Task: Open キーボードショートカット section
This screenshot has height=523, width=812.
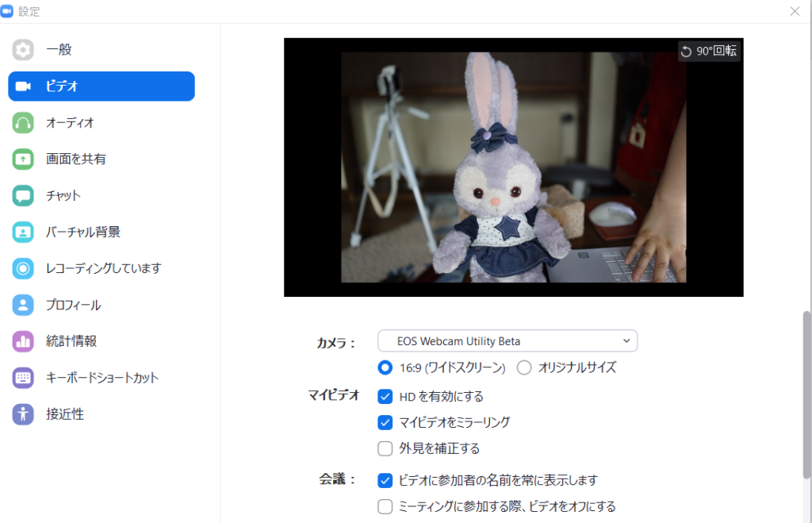Action: point(101,378)
